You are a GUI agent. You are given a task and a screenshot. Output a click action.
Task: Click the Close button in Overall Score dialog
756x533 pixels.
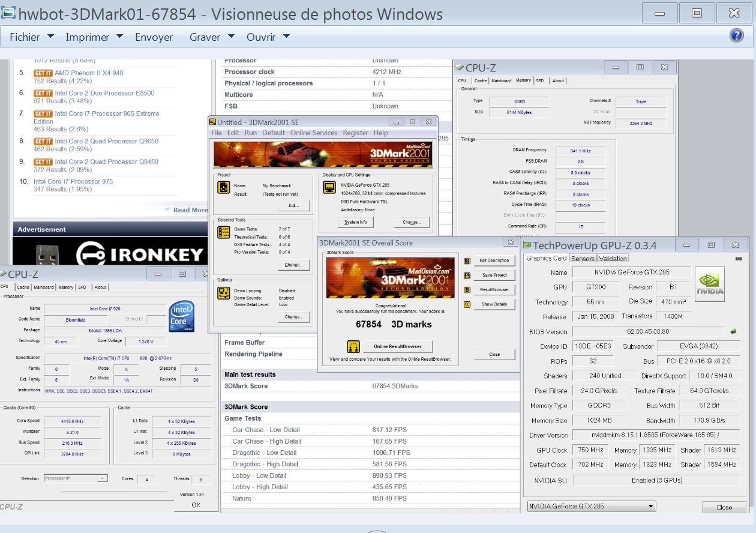click(494, 354)
